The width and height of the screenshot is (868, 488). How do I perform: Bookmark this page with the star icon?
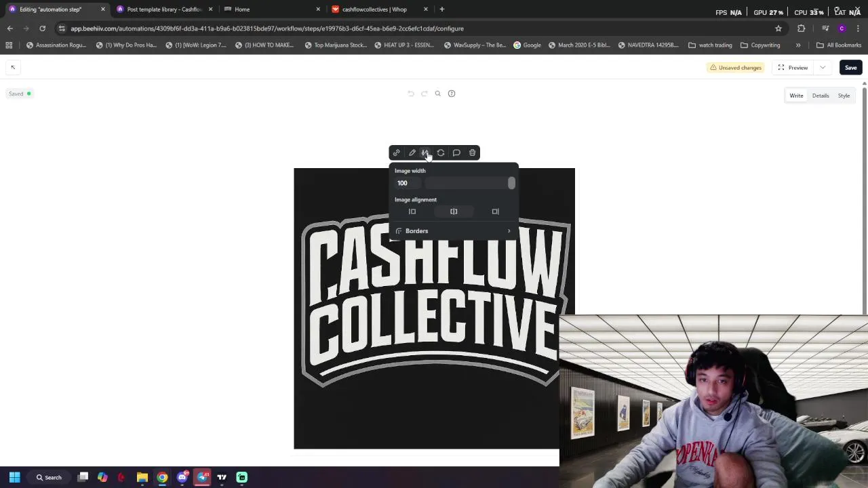click(778, 28)
